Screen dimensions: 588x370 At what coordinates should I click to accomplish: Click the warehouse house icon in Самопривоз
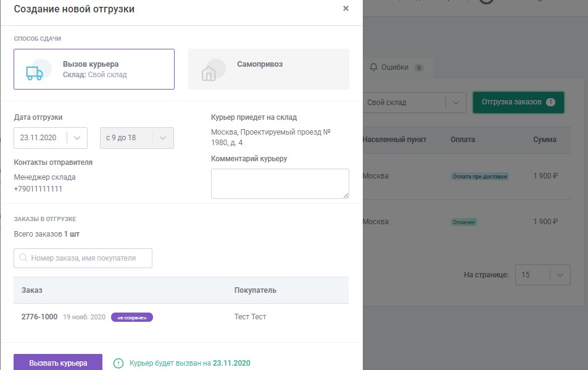[209, 73]
